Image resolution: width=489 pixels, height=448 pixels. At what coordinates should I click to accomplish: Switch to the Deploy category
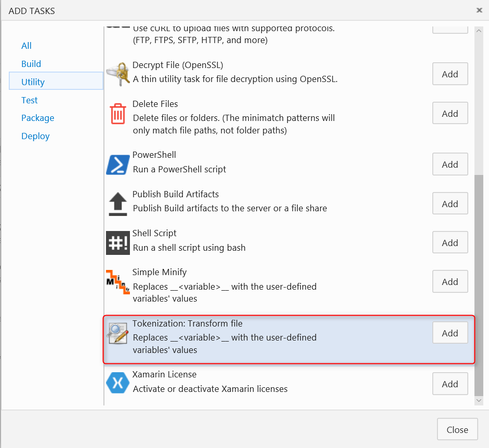35,136
